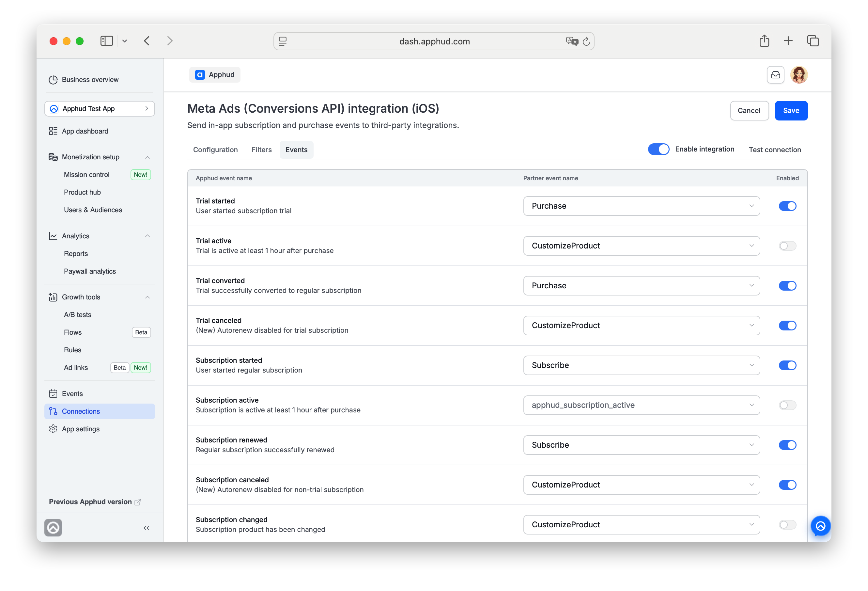Collapse the sidebar with double chevron
The image size is (868, 591).
tap(147, 528)
